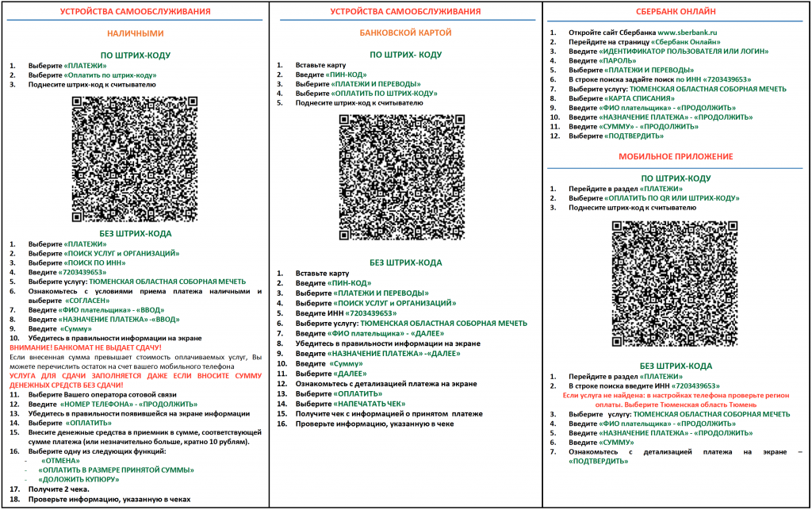Viewport: 812px width, 510px height.
Task: Click БЕЗ ШТРИХ-КОДА heading in БАНКОВСКОЙ КАРТОЙ column
Action: pos(405,263)
